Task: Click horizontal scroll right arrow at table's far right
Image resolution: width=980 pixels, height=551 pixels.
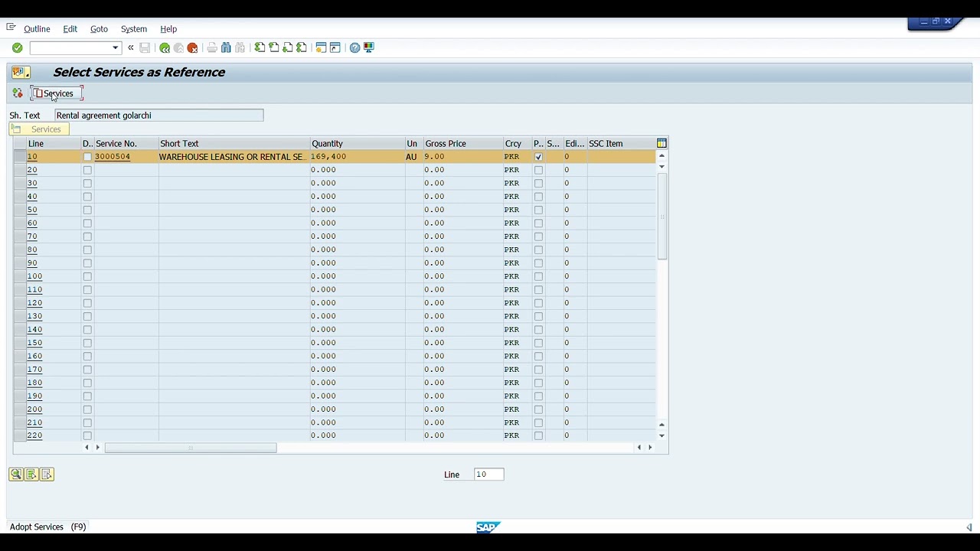Action: coord(650,448)
